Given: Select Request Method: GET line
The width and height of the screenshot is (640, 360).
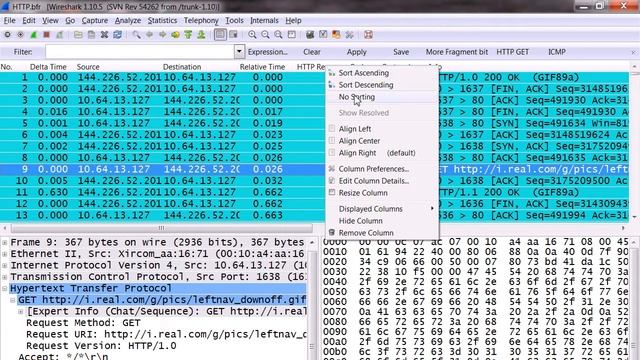Looking at the screenshot, I should pyautogui.click(x=83, y=323).
